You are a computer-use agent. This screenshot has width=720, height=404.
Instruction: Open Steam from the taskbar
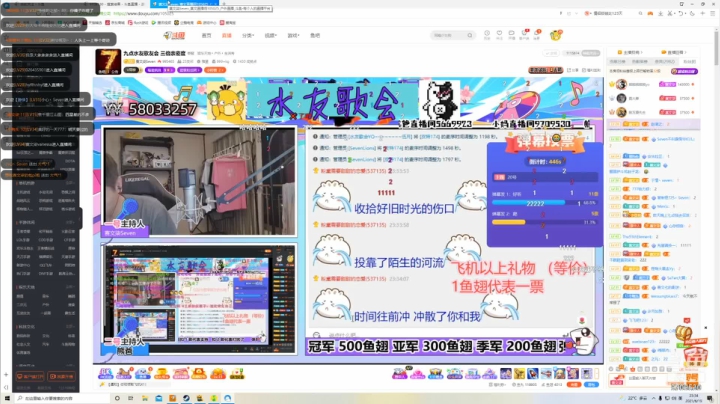coord(186,398)
